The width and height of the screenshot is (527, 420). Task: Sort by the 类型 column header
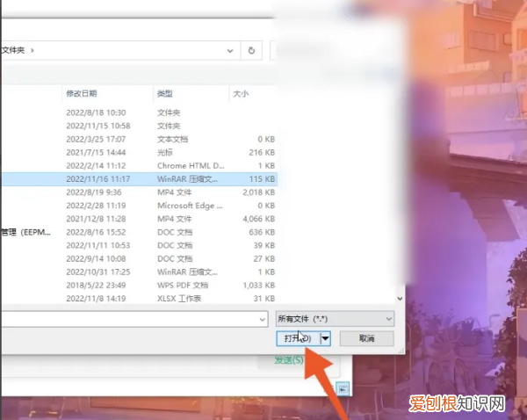click(165, 93)
